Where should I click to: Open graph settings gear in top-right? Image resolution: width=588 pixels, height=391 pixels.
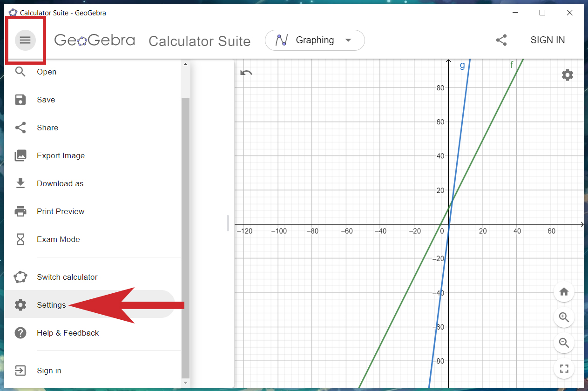tap(567, 75)
